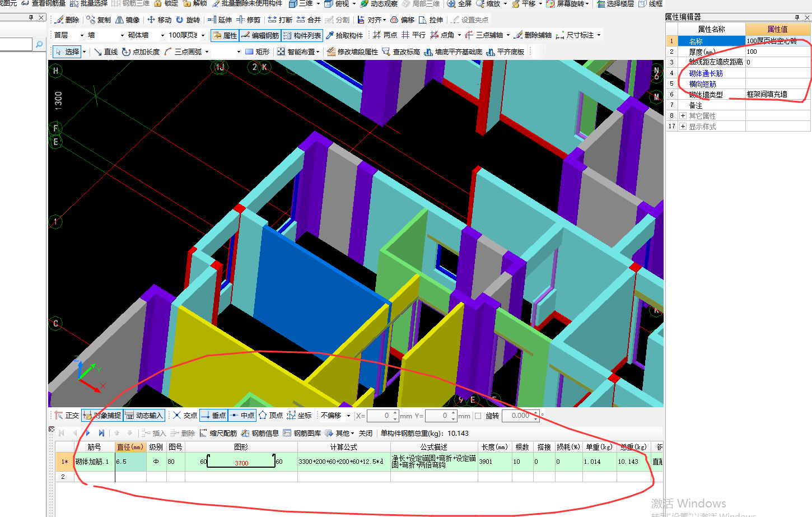
Task: Expand 显示样式 row in property editor
Action: coord(683,127)
